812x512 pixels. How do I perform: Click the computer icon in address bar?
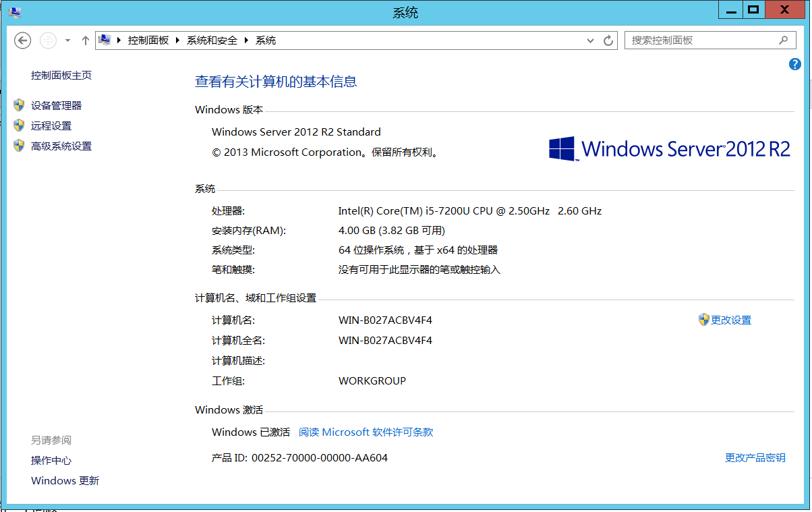(x=105, y=40)
